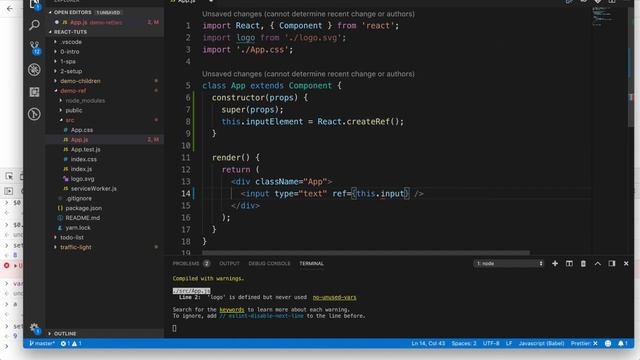This screenshot has width=640, height=360.
Task: Switch to the Output tab
Action: (229, 264)
